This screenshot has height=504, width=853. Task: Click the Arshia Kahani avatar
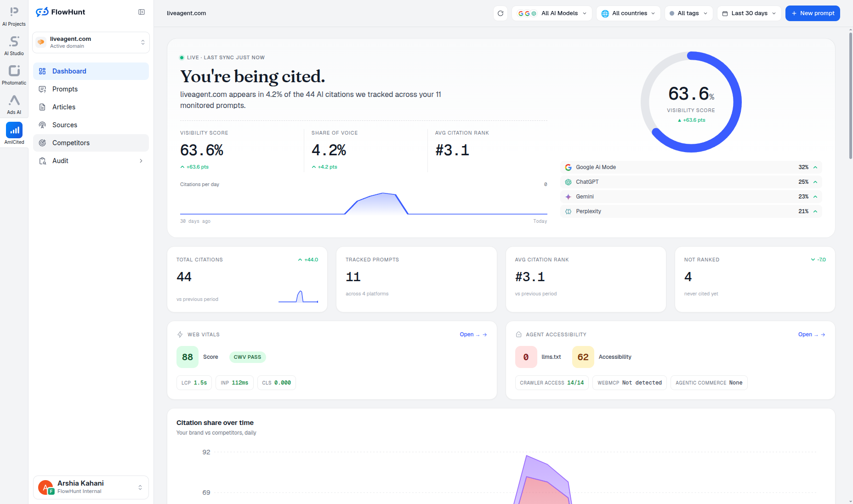click(45, 487)
